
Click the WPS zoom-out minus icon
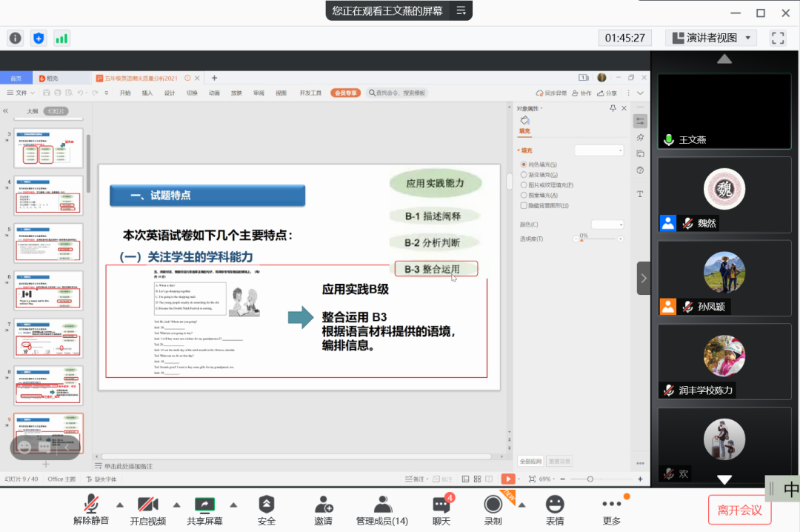[563, 479]
